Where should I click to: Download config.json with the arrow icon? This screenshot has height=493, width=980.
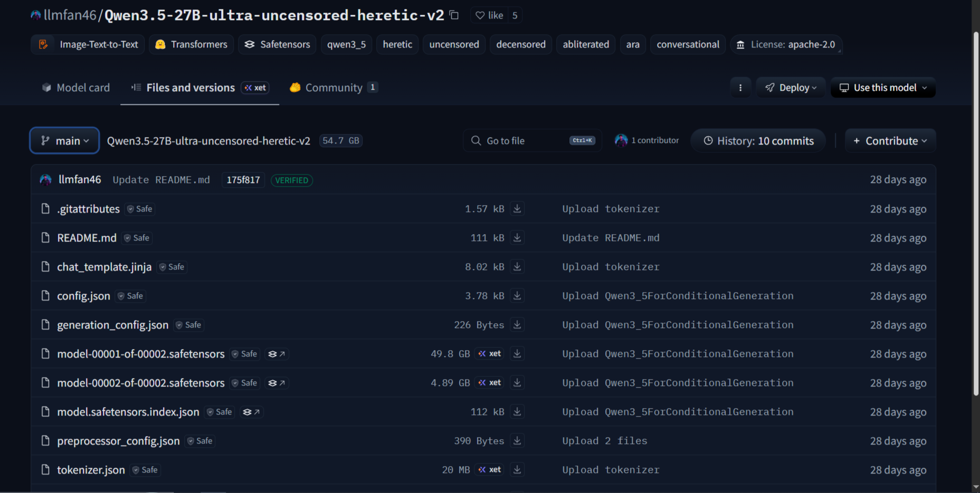click(517, 296)
